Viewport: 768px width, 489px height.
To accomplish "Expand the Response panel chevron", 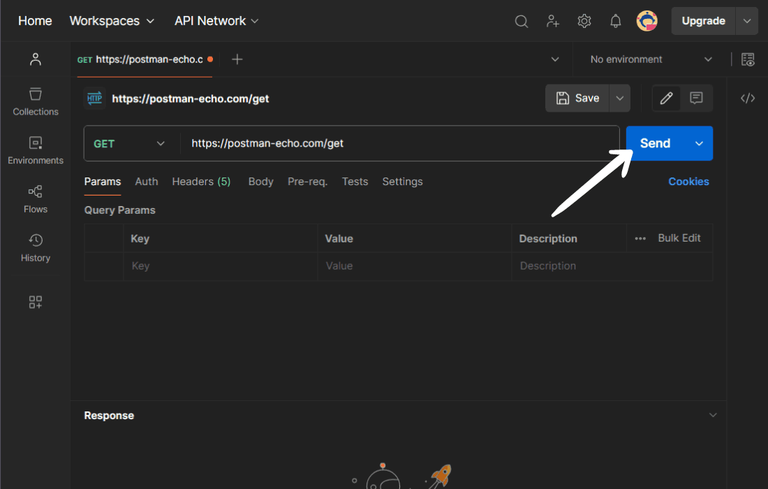I will tap(713, 416).
